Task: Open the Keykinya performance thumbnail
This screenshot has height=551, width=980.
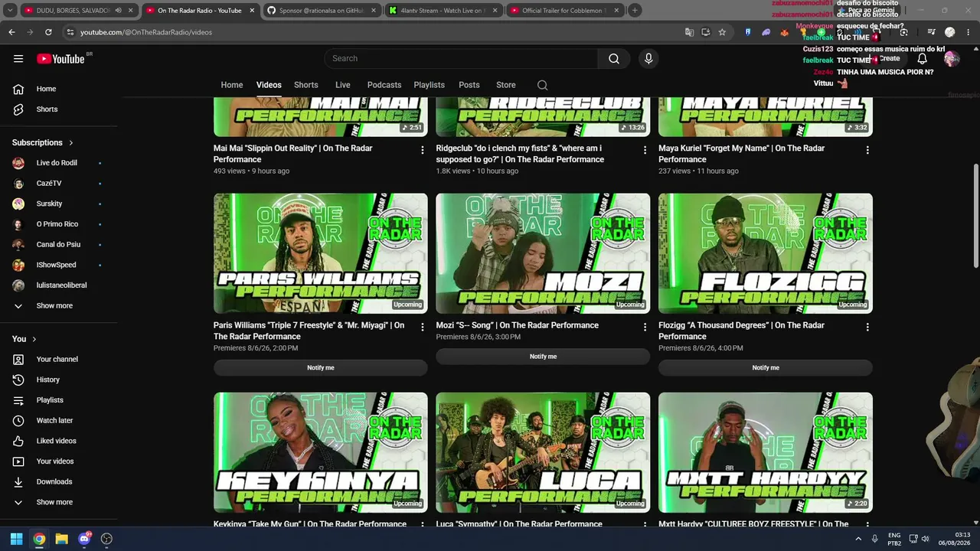Action: (321, 452)
